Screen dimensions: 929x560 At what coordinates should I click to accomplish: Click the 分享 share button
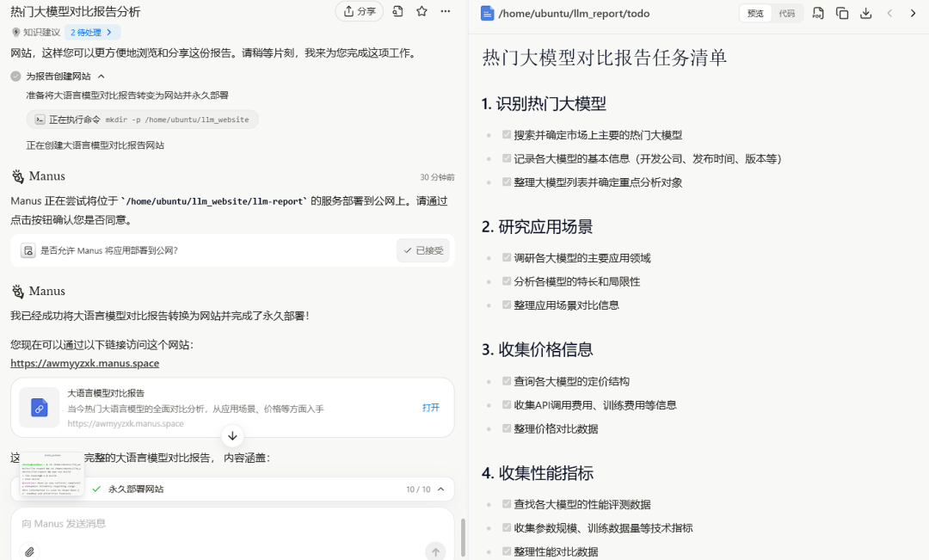coord(360,11)
